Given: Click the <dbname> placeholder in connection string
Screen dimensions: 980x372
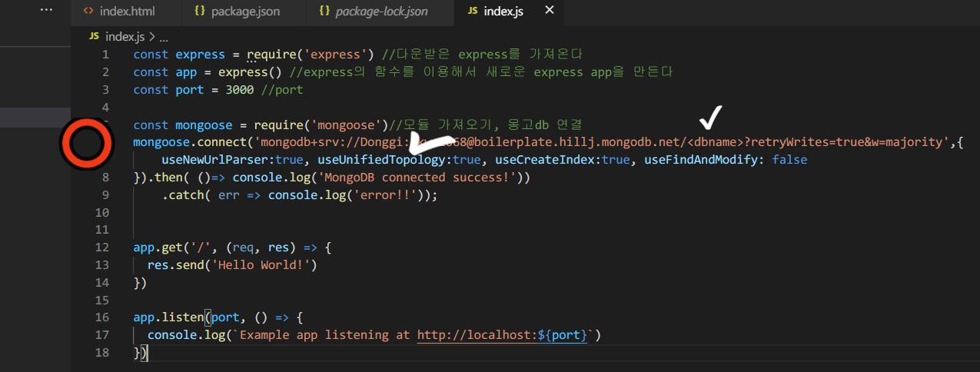Looking at the screenshot, I should click(x=716, y=142).
